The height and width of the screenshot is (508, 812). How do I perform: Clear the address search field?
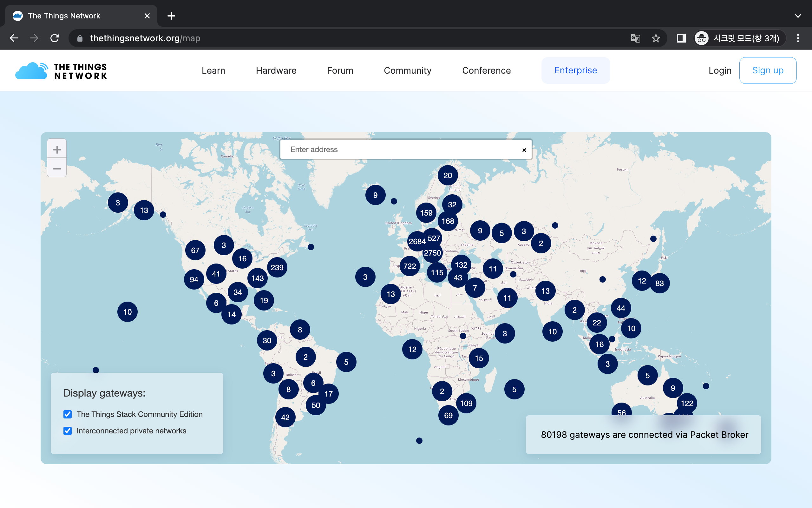click(x=524, y=150)
